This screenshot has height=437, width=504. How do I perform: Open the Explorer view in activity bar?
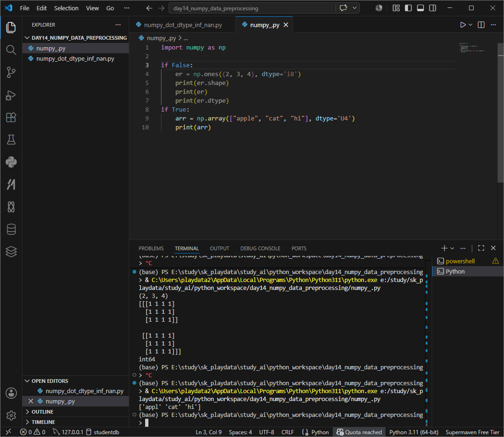(x=11, y=28)
